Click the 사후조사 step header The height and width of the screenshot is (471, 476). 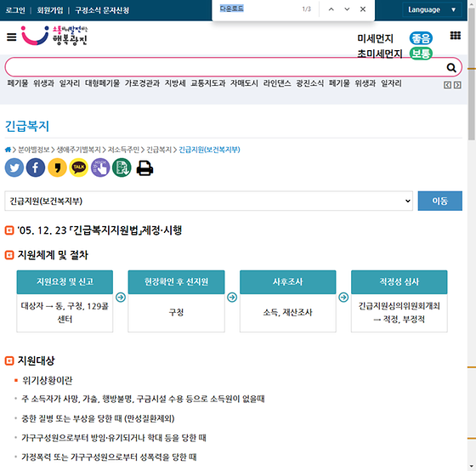coord(288,281)
